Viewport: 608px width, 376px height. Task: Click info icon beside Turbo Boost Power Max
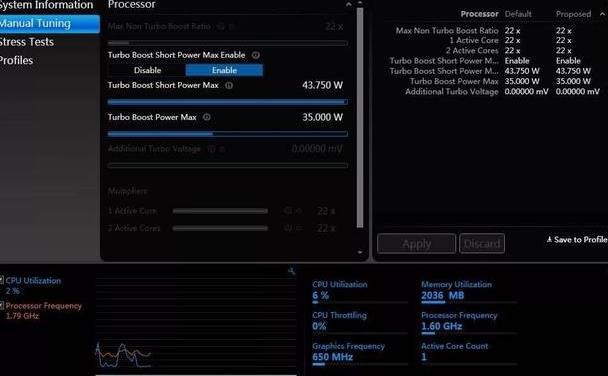click(207, 117)
